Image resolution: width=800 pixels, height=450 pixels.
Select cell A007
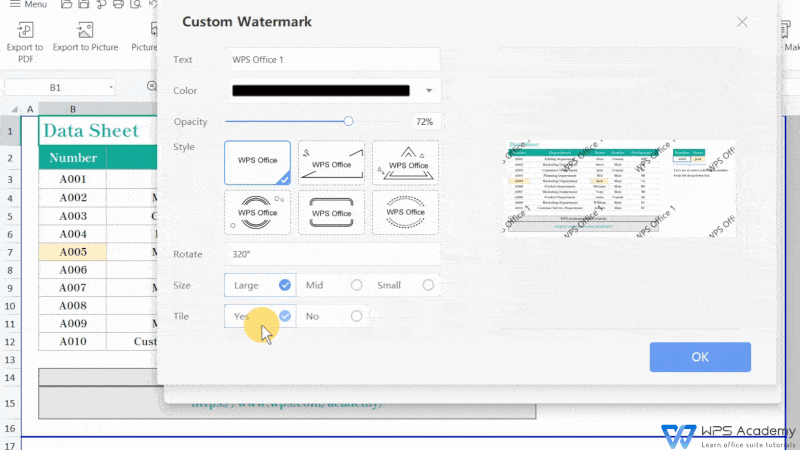[x=73, y=287]
